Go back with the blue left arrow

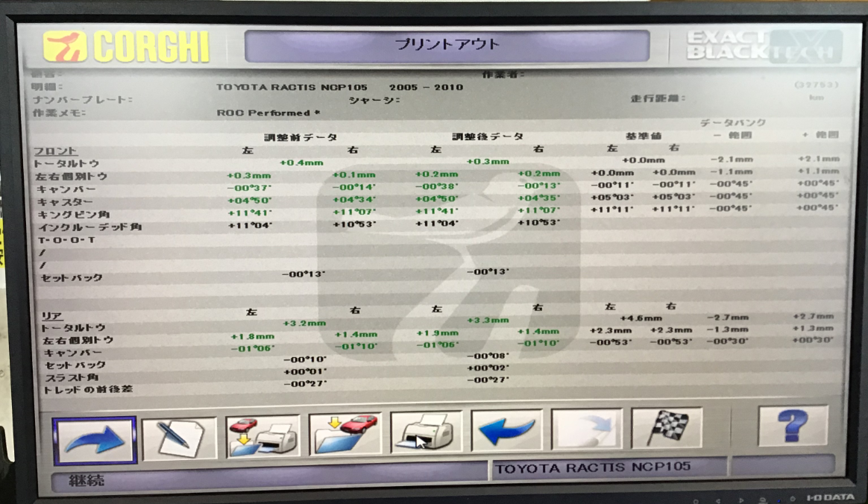click(x=506, y=430)
